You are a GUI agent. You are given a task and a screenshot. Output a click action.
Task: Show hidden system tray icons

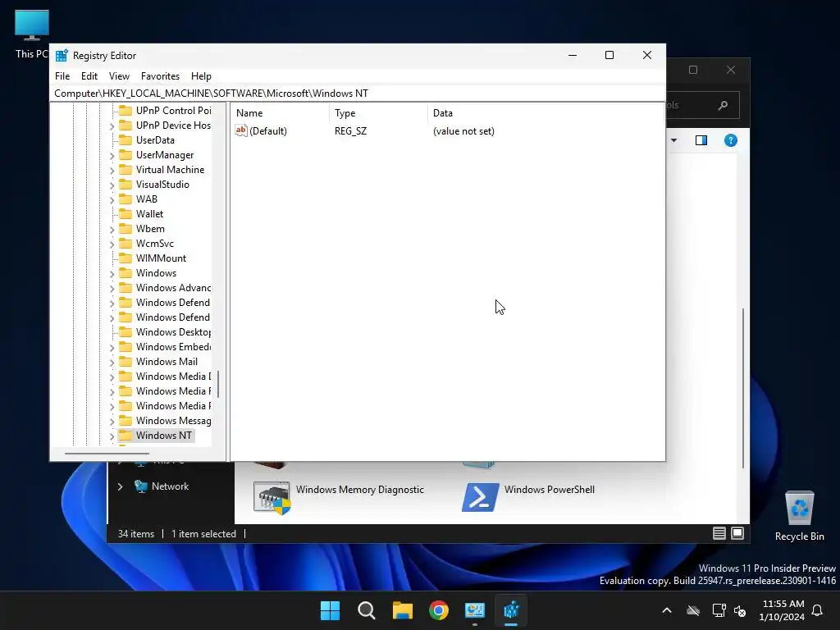point(667,610)
